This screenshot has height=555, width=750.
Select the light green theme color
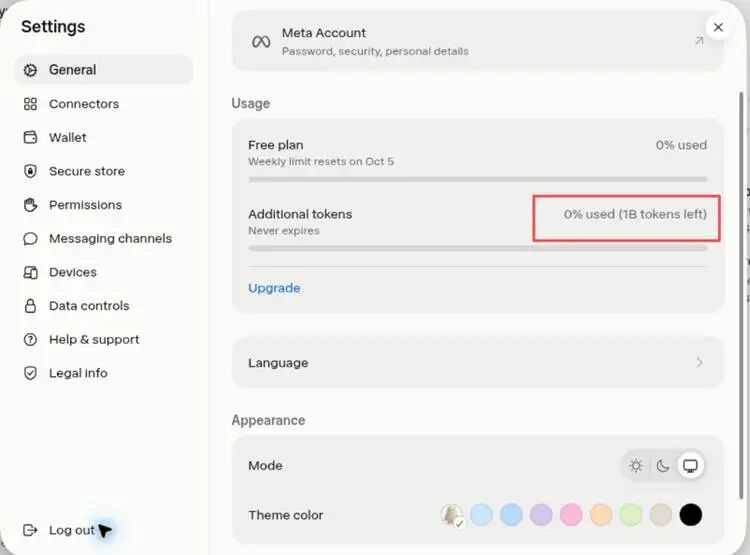(x=631, y=515)
